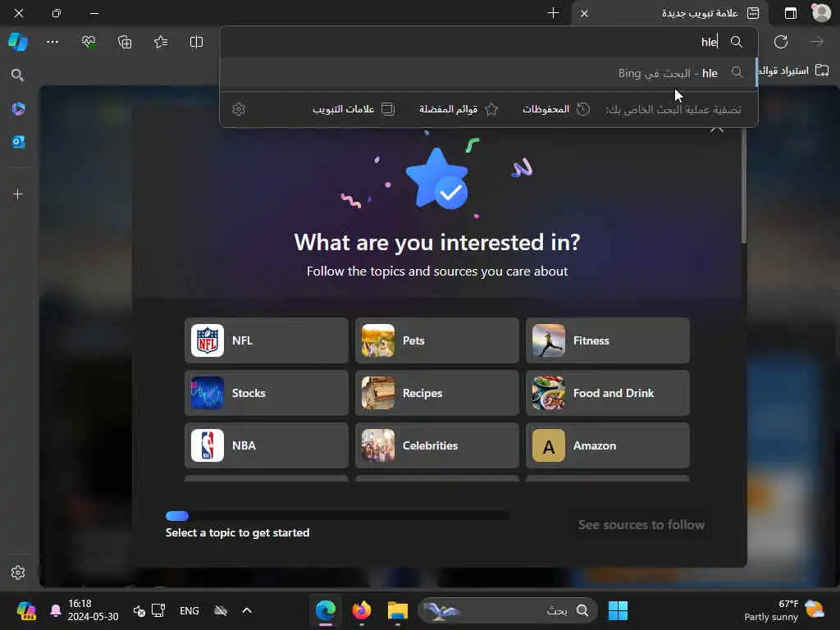The width and height of the screenshot is (840, 630).
Task: Open the sidebar Search icon
Action: [18, 75]
